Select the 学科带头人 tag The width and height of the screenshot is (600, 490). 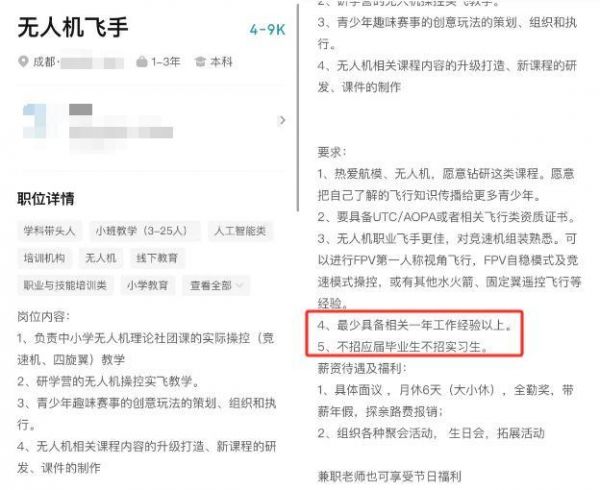tap(49, 231)
